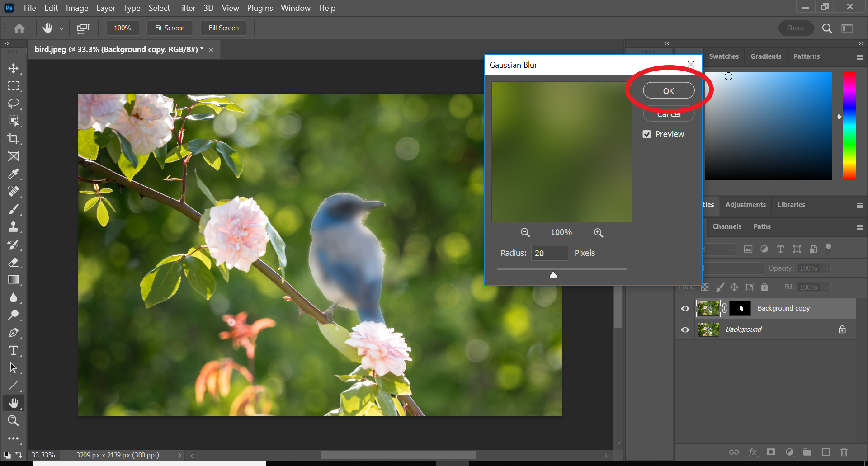Select the Horizontal Type tool

(x=14, y=350)
